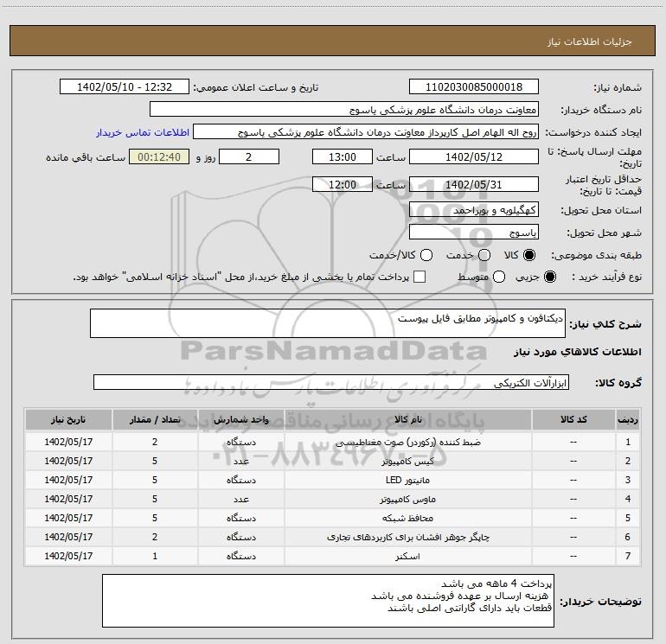Click the تاریخ نیاز column header
The height and width of the screenshot is (644, 666).
click(x=68, y=419)
